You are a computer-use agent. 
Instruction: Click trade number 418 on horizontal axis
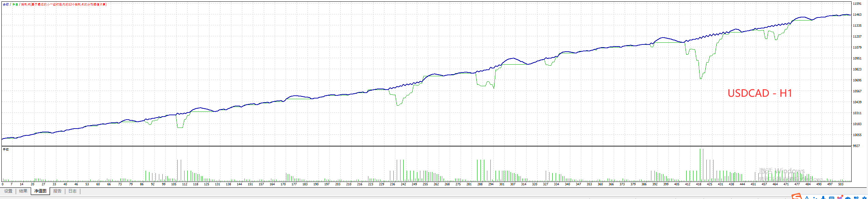699,184
